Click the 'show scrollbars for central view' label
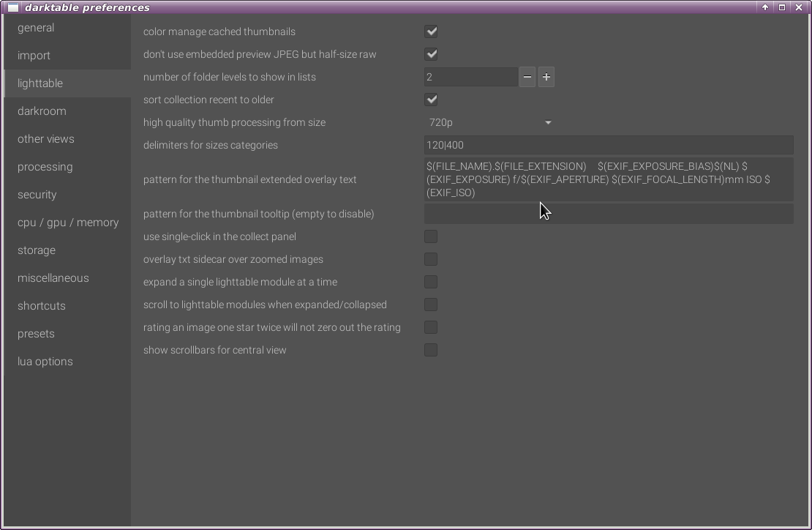The width and height of the screenshot is (812, 530). 214,350
